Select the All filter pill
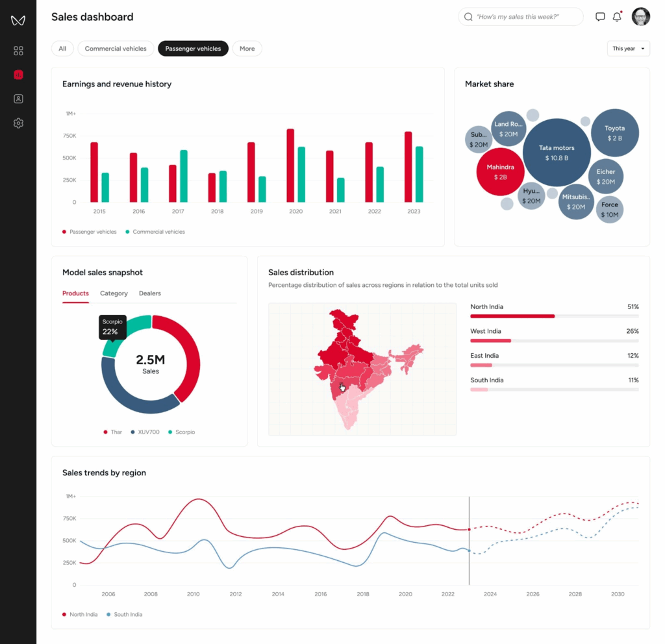This screenshot has height=644, width=665. pos(62,49)
